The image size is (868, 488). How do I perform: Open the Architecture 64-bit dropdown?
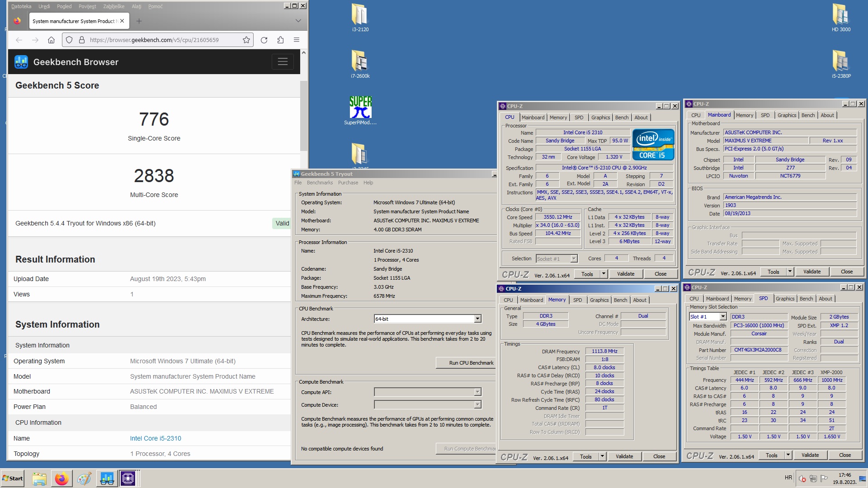click(477, 319)
